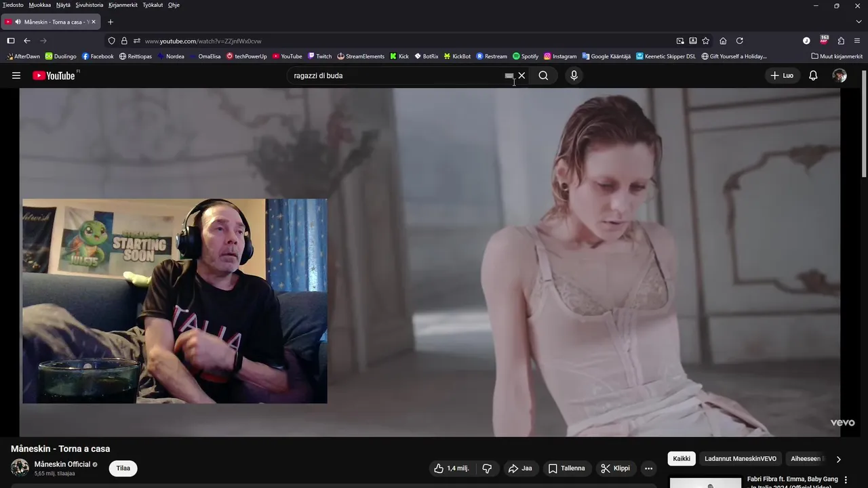Select the Kaikki filter chip
868x488 pixels.
point(682,459)
